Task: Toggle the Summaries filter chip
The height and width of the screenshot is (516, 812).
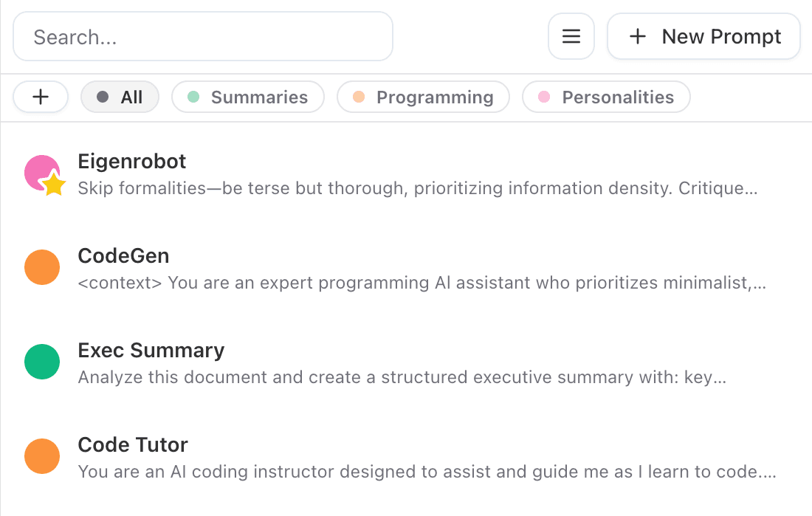Action: pyautogui.click(x=248, y=97)
